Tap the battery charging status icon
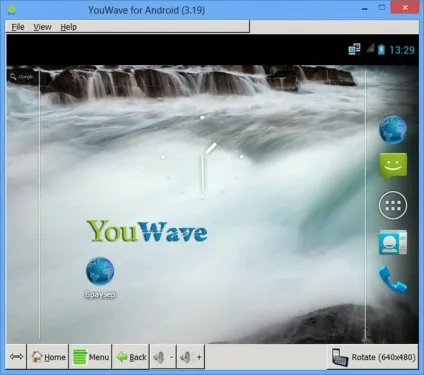The width and height of the screenshot is (424, 375). coord(381,50)
